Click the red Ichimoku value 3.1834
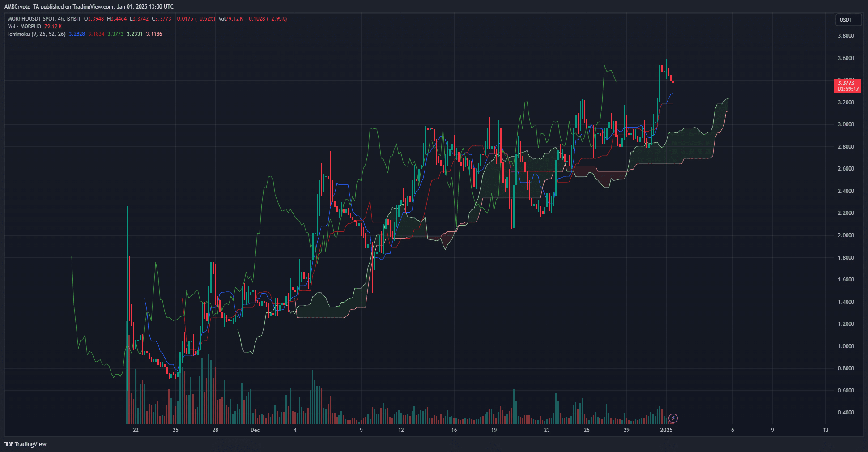Screen dimensions: 868x452 [96, 34]
